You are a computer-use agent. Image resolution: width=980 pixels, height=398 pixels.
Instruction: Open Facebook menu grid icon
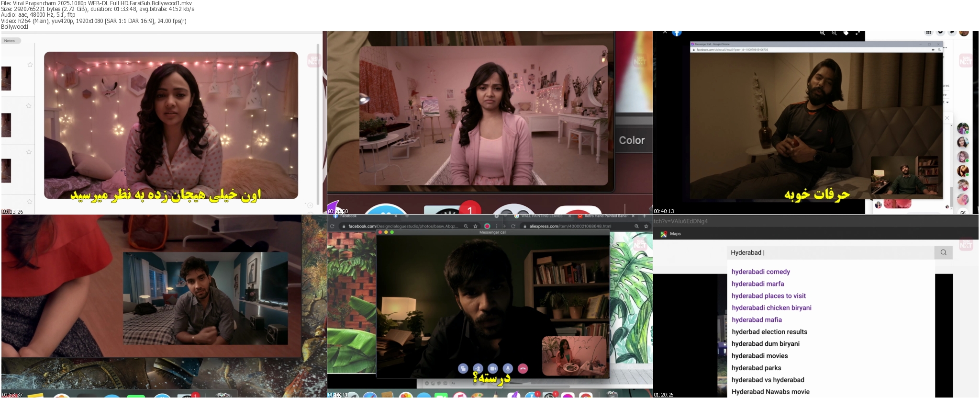[928, 33]
